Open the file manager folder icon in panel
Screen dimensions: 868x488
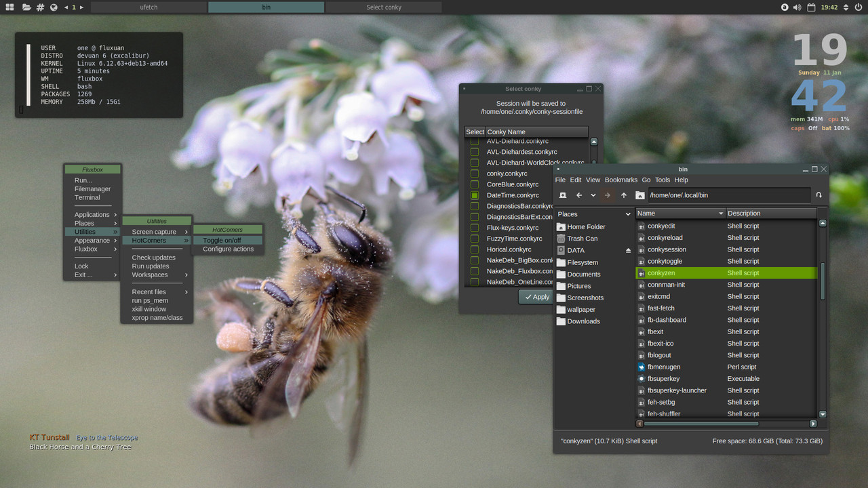tap(26, 7)
